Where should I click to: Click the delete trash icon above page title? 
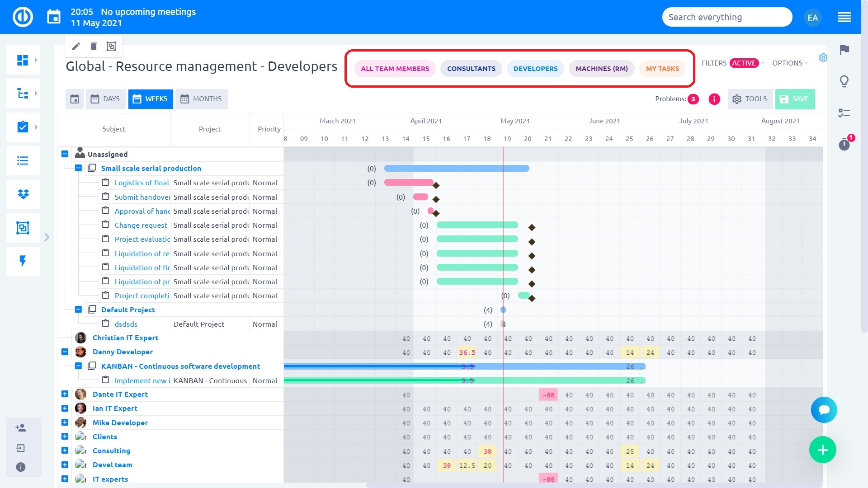94,46
